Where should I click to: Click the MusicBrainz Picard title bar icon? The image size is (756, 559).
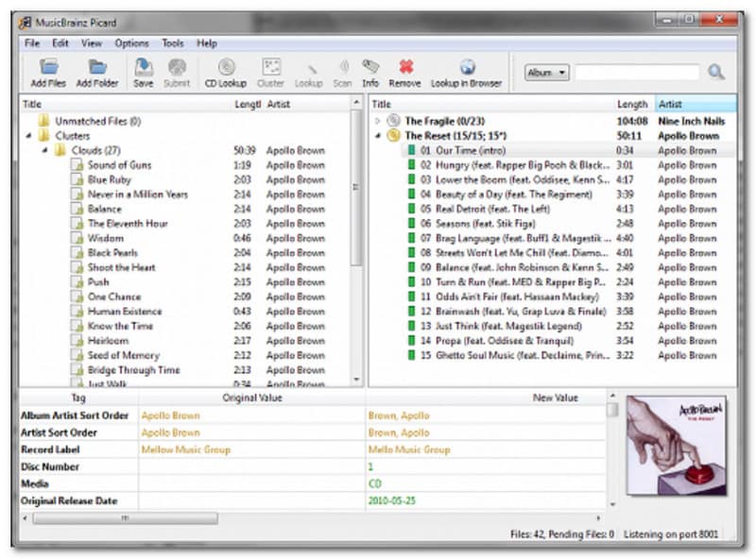click(x=26, y=23)
